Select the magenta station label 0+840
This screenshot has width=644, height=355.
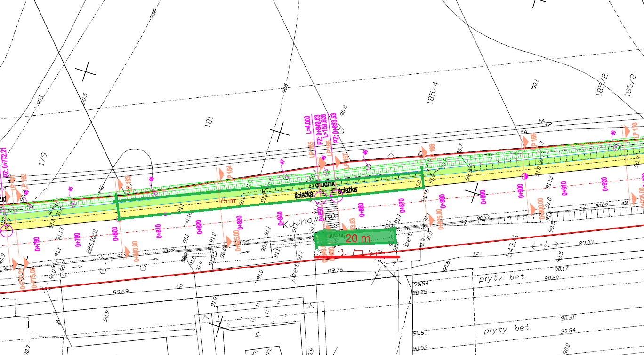[280, 217]
